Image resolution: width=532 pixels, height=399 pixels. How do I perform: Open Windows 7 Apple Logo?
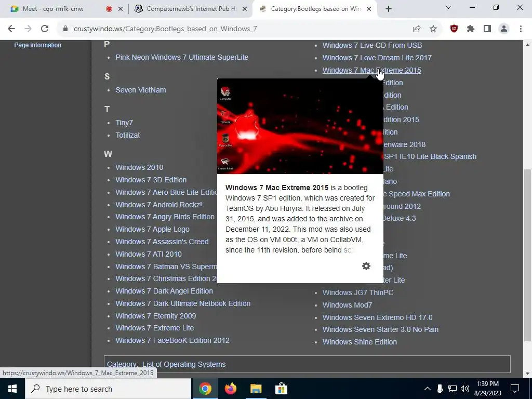click(x=152, y=229)
